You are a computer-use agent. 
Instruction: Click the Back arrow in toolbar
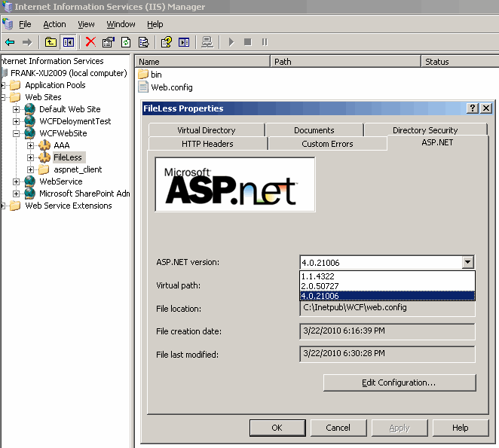[x=10, y=42]
